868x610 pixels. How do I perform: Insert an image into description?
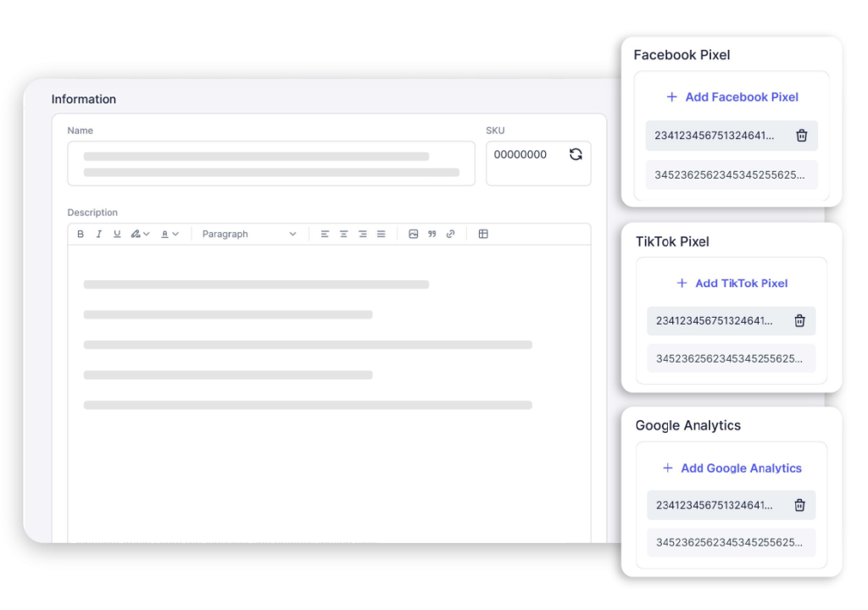[414, 234]
